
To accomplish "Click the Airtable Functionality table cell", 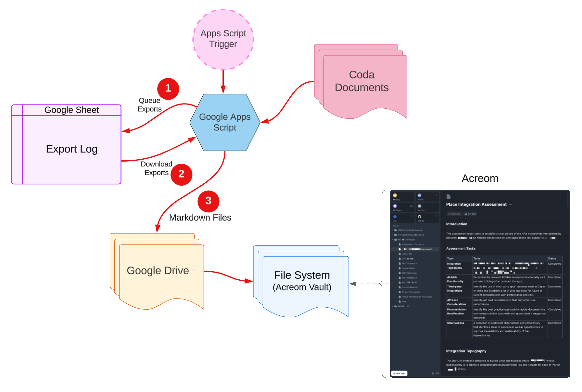I will pos(459,279).
